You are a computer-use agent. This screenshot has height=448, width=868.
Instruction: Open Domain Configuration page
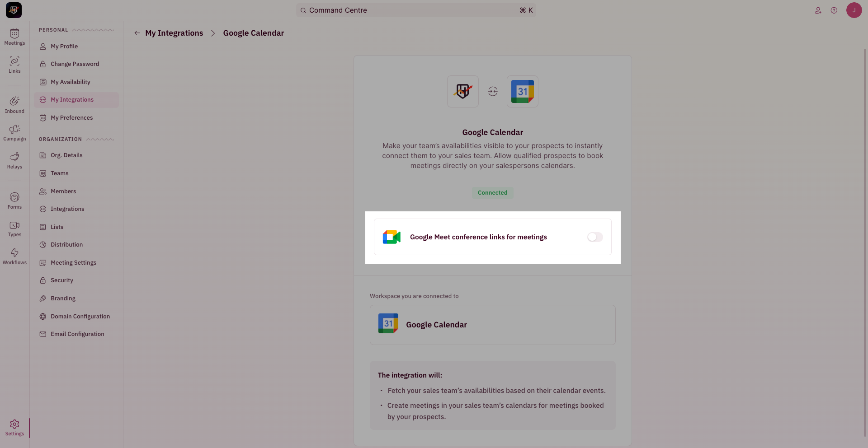coord(76,316)
